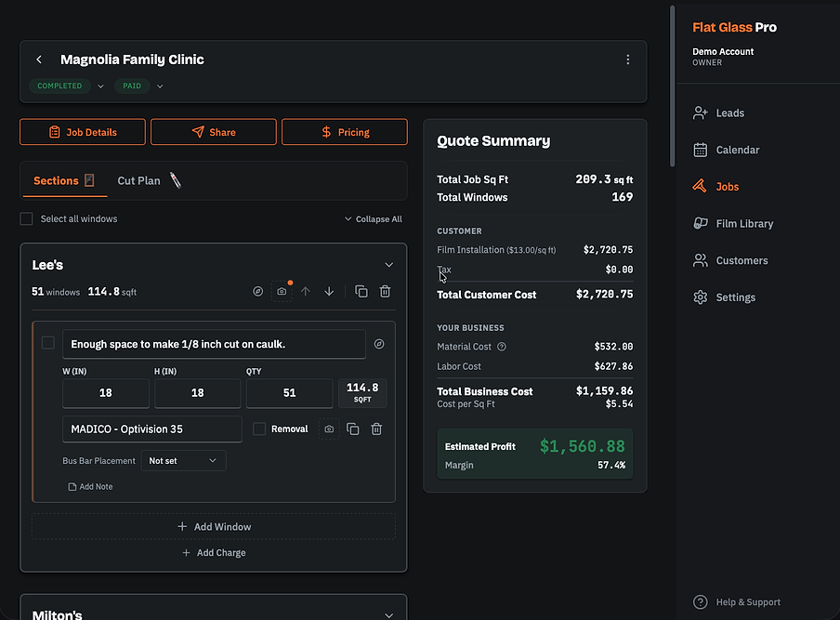Click the Share button

click(213, 132)
